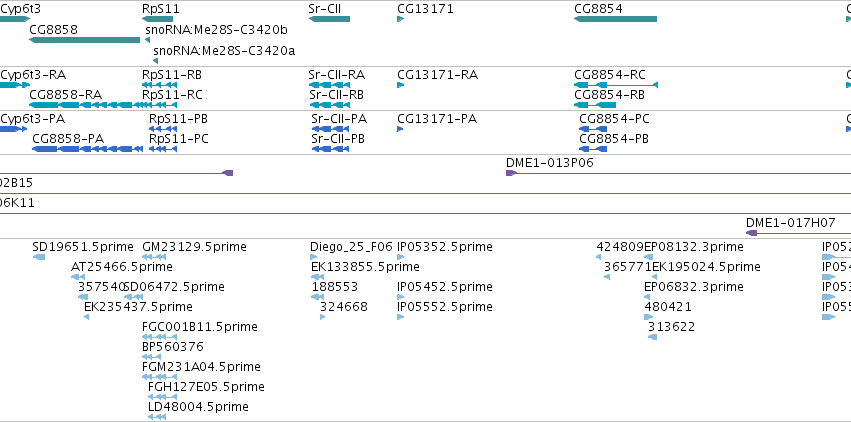Select the LD48004.5prime EST glyph
Viewport: 851px width, 422px height.
tap(157, 417)
